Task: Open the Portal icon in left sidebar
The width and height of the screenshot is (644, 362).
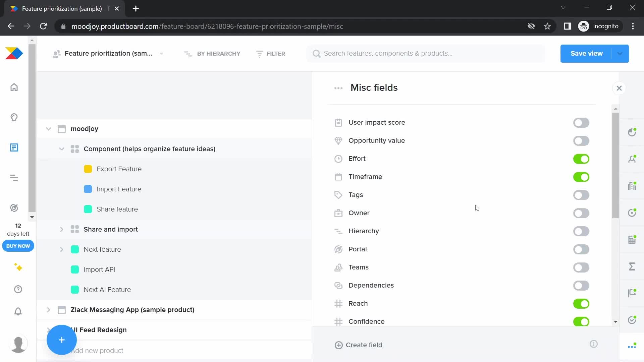Action: (x=14, y=208)
